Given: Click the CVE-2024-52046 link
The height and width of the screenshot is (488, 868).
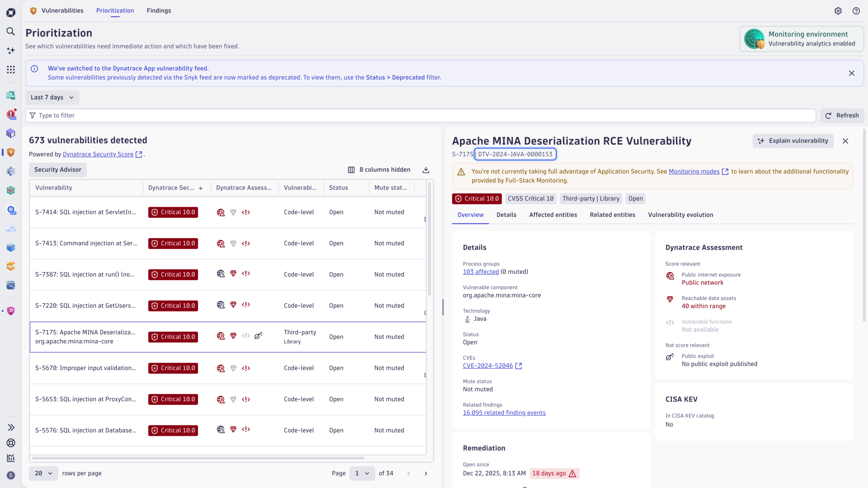Looking at the screenshot, I should 488,366.
